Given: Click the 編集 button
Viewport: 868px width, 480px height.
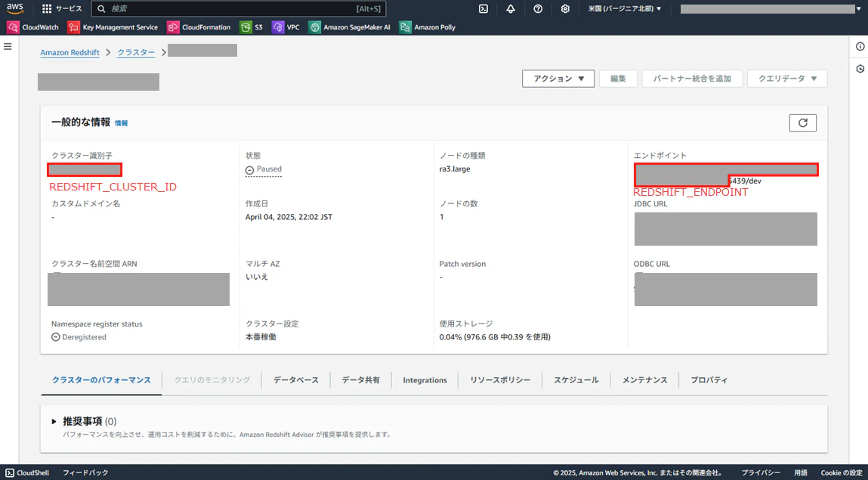Looking at the screenshot, I should (x=619, y=79).
